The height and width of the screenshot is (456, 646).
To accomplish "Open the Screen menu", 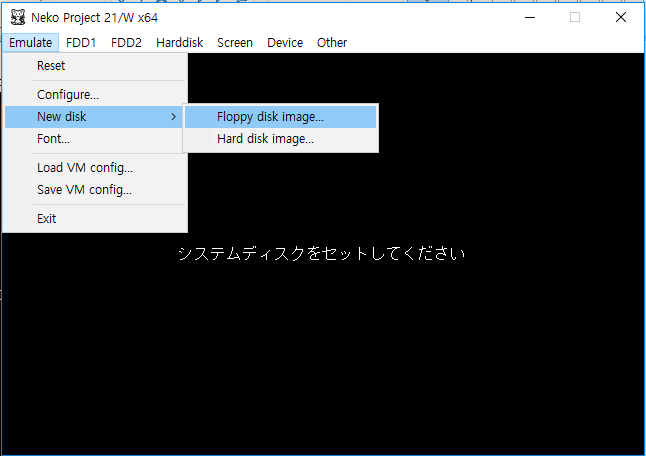I will [x=235, y=42].
